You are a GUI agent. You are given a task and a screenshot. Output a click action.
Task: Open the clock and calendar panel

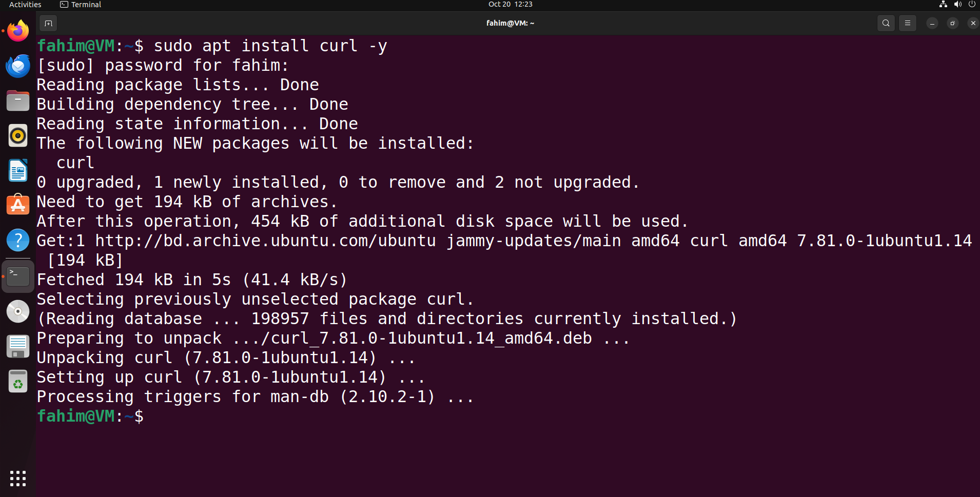[510, 5]
